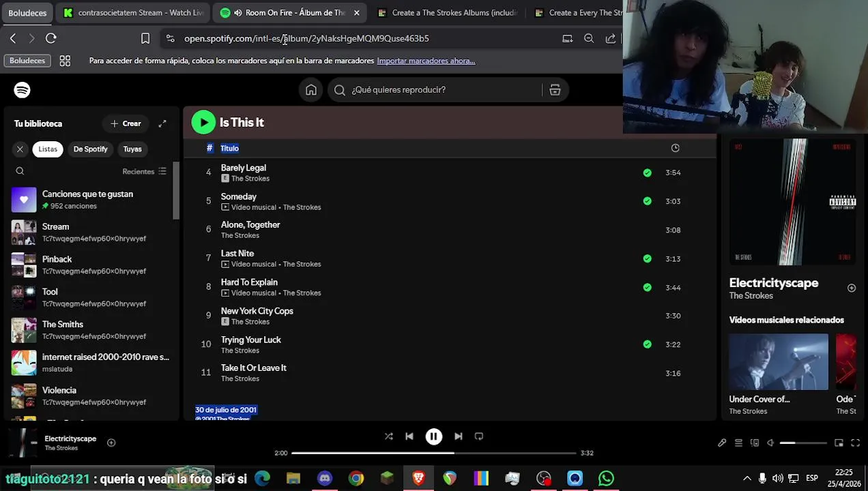Select the Listas filter chip
This screenshot has width=868, height=491.
coord(48,149)
